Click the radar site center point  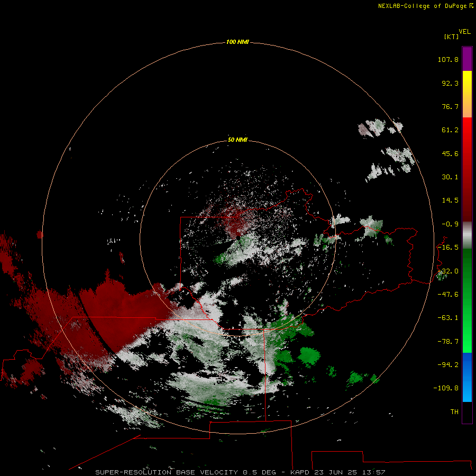pyautogui.click(x=239, y=237)
